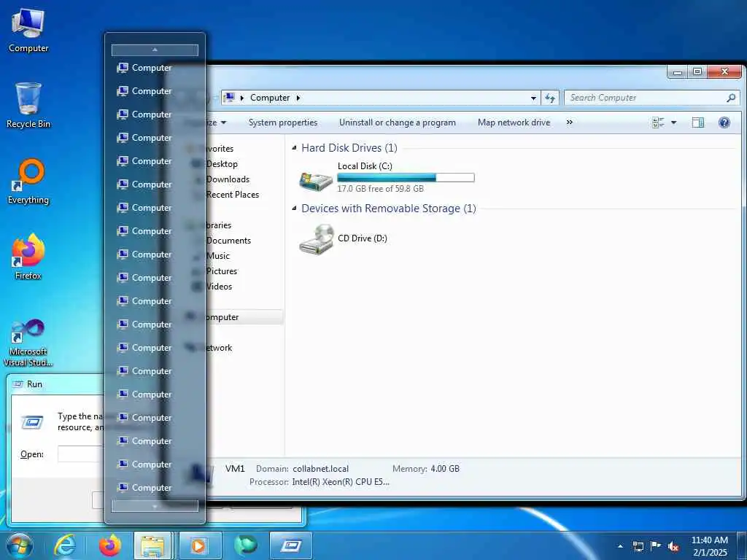Click in the Search Computer field
This screenshot has height=560, width=747.
(646, 98)
